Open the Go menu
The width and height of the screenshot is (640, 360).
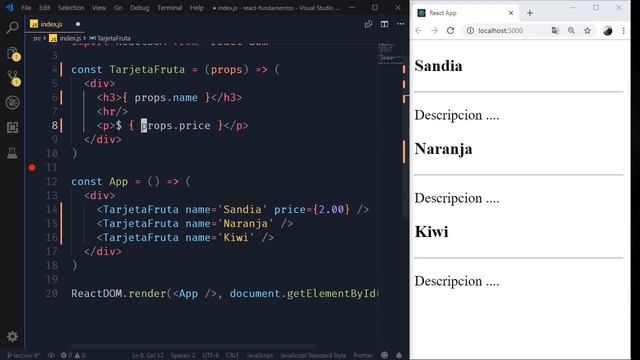pyautogui.click(x=118, y=8)
